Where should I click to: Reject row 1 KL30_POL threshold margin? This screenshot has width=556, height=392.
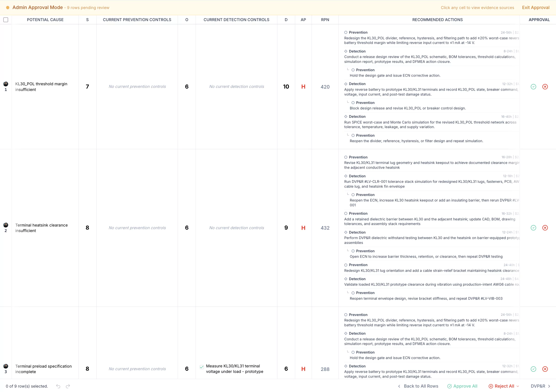tap(545, 87)
